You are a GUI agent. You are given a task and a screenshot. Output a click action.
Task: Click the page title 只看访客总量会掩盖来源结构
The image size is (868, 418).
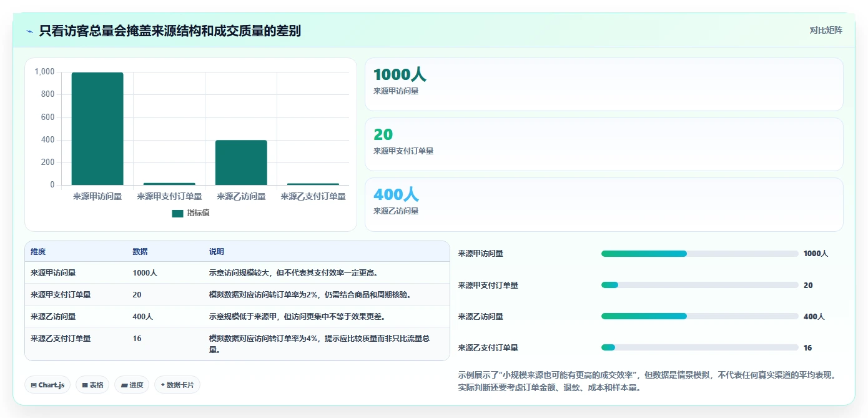click(x=170, y=31)
